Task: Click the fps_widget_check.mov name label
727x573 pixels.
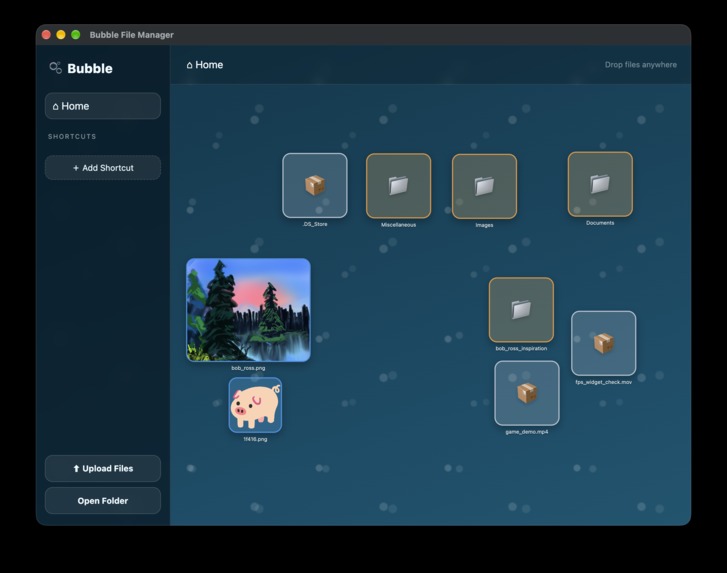Action: coord(604,382)
